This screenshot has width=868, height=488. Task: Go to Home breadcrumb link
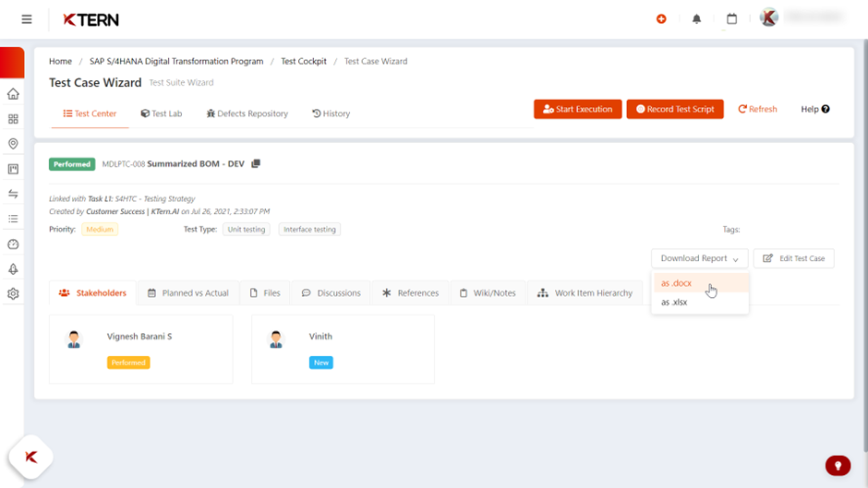tap(60, 62)
